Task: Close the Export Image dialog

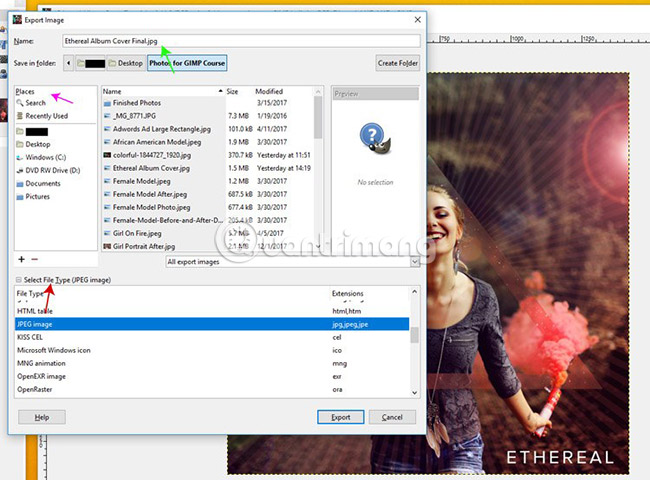Action: [x=417, y=20]
